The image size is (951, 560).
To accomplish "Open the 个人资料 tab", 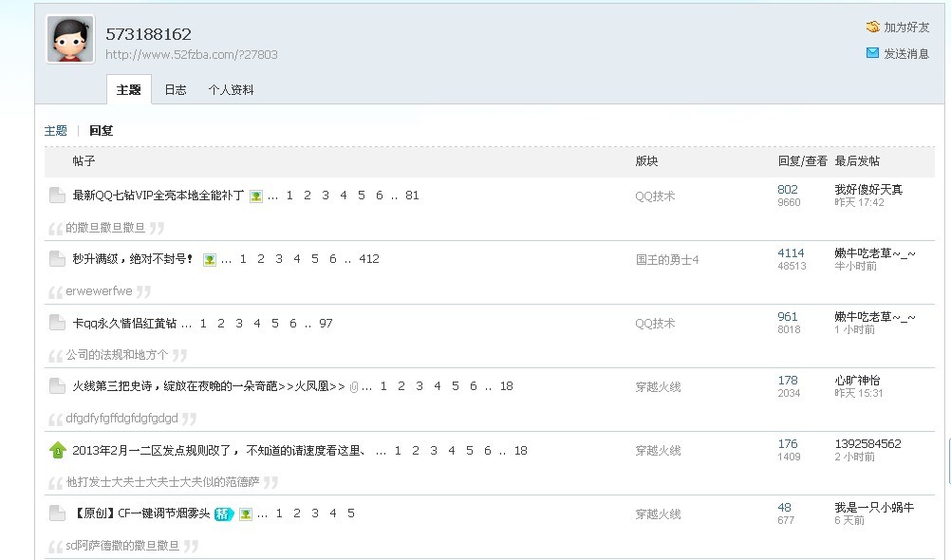I will pos(231,90).
